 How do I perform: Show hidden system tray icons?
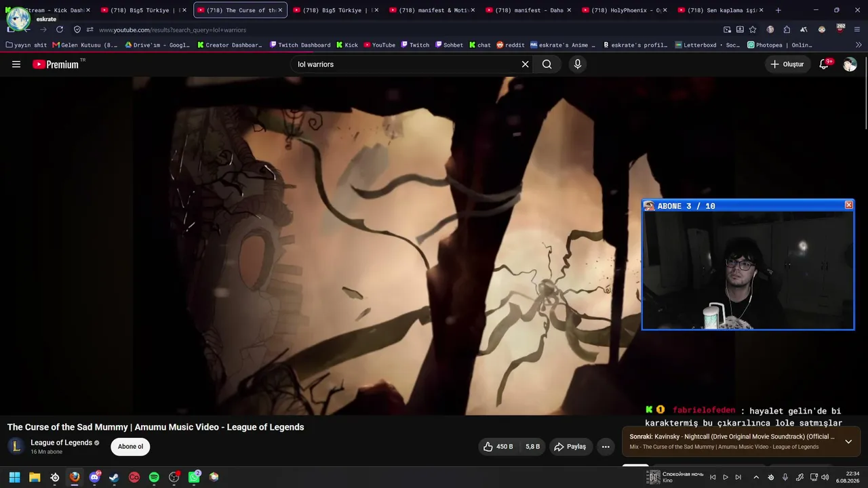pos(756,477)
